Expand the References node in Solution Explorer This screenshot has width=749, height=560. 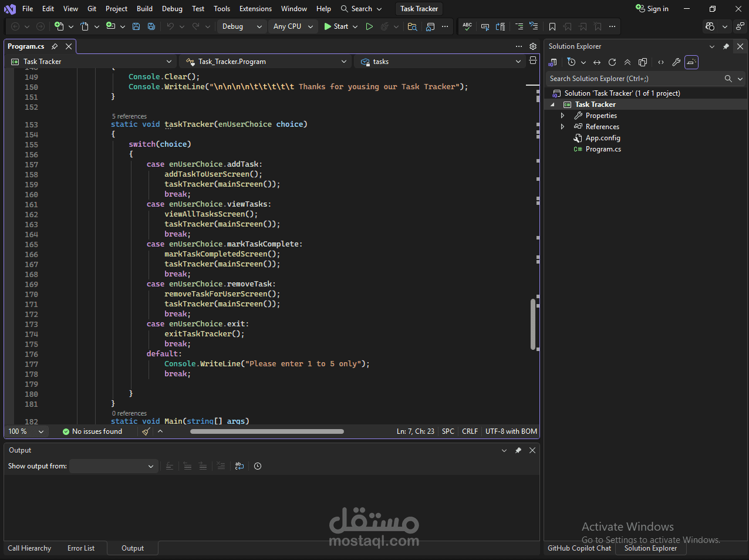562,127
